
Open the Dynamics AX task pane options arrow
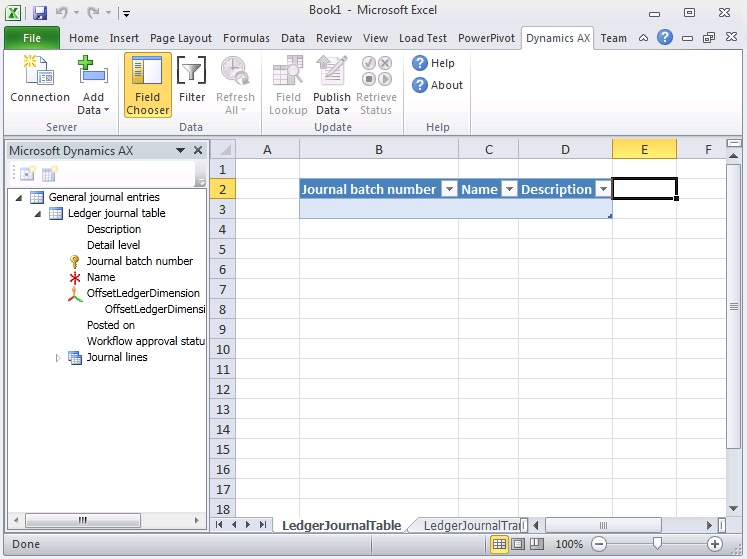[180, 151]
